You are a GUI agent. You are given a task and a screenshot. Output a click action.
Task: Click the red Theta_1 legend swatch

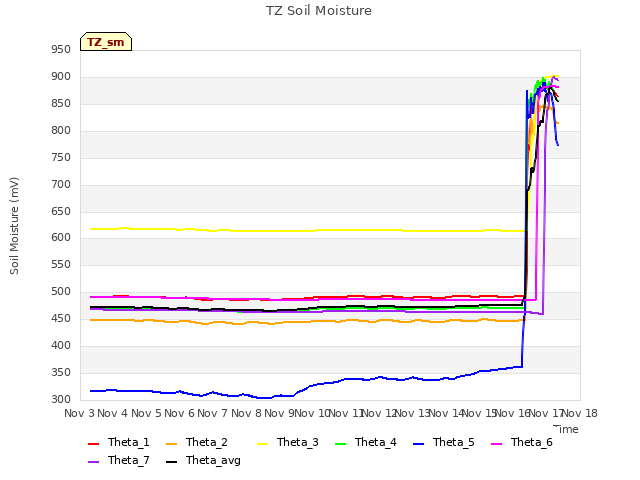93,444
